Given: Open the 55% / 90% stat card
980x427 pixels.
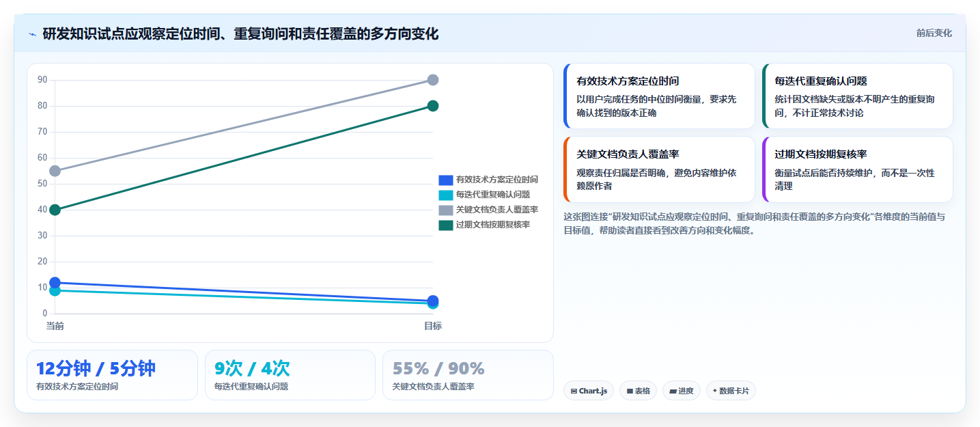Looking at the screenshot, I should [468, 375].
